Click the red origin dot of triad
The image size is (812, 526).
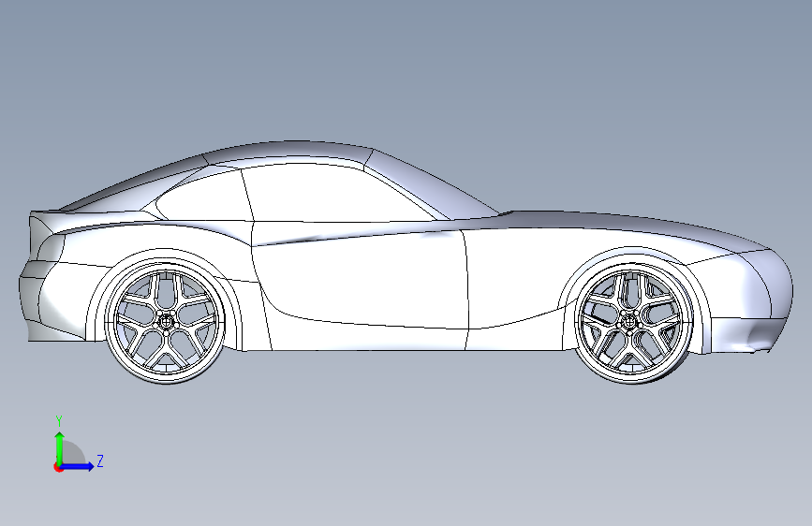tap(58, 467)
